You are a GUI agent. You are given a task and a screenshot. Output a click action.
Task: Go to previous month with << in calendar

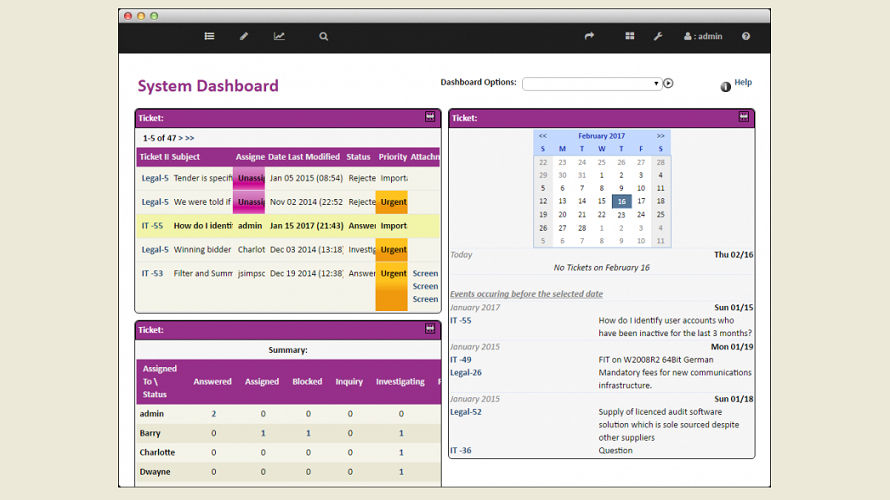[x=543, y=136]
